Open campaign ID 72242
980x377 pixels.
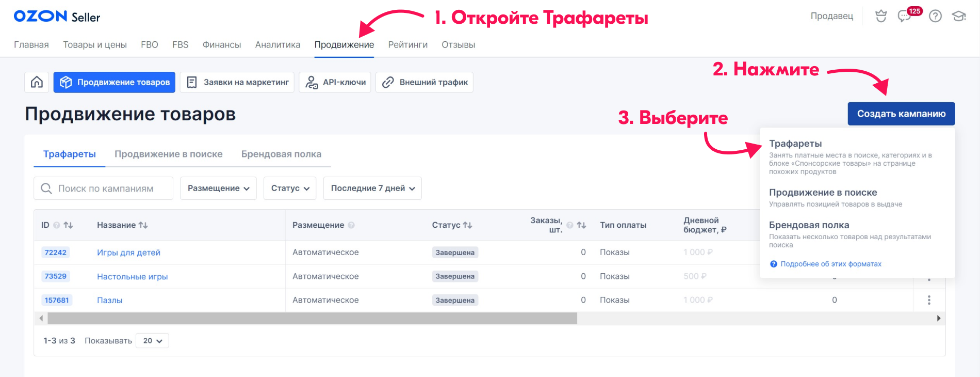(x=55, y=253)
